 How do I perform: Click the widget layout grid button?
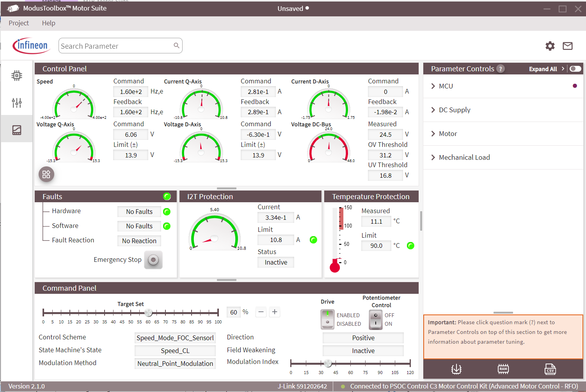46,174
